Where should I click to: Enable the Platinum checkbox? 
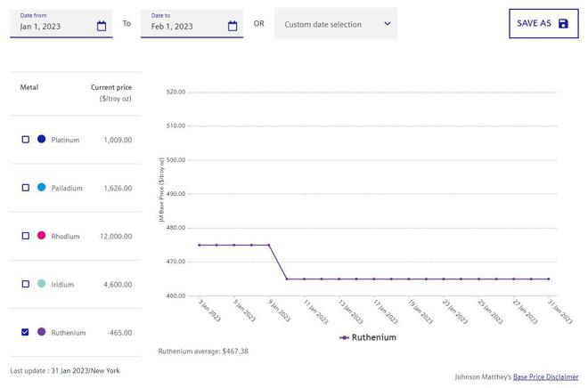click(25, 140)
